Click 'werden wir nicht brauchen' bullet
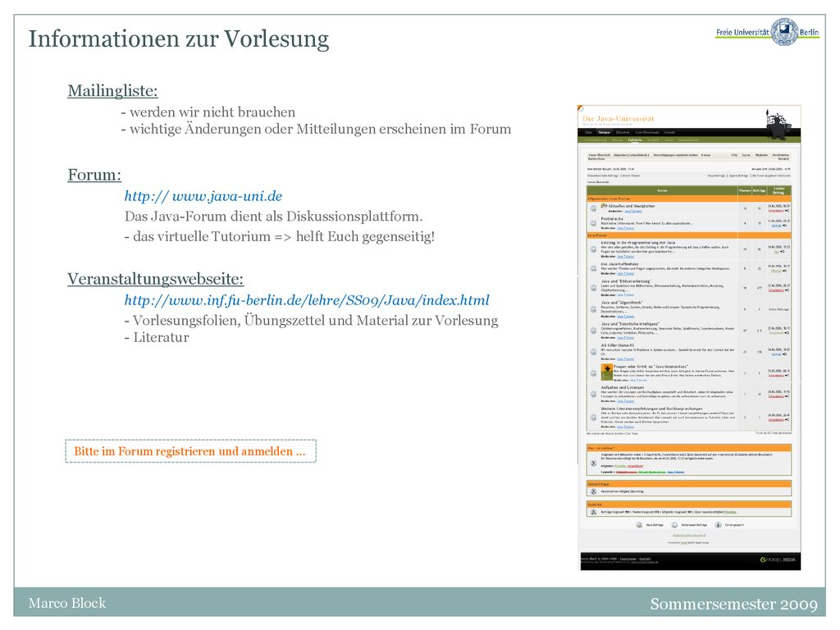 pyautogui.click(x=208, y=112)
